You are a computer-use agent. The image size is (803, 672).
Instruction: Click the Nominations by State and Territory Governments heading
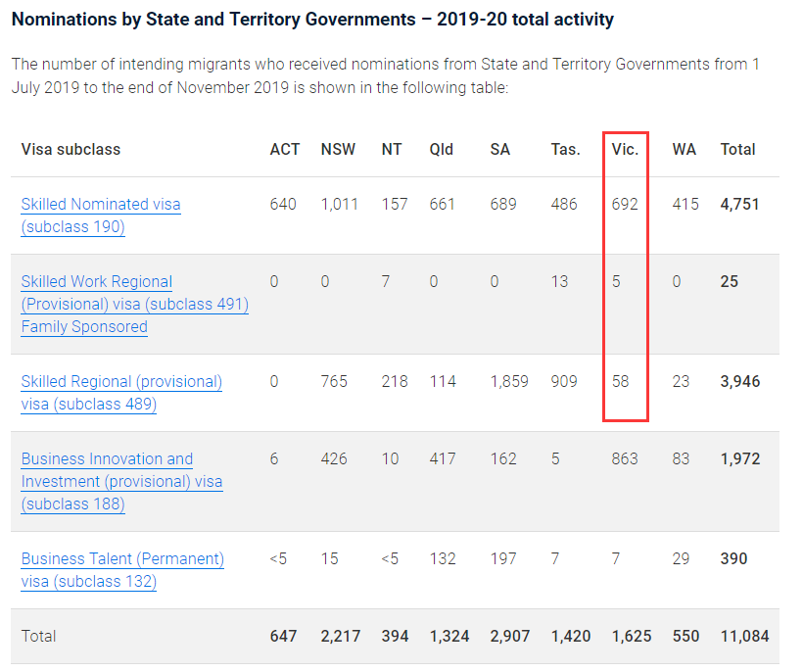[x=313, y=20]
